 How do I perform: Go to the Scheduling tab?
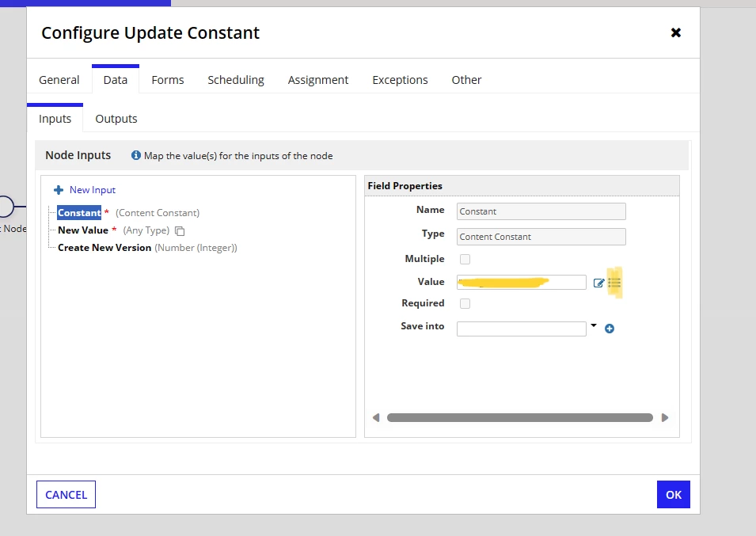(x=236, y=80)
